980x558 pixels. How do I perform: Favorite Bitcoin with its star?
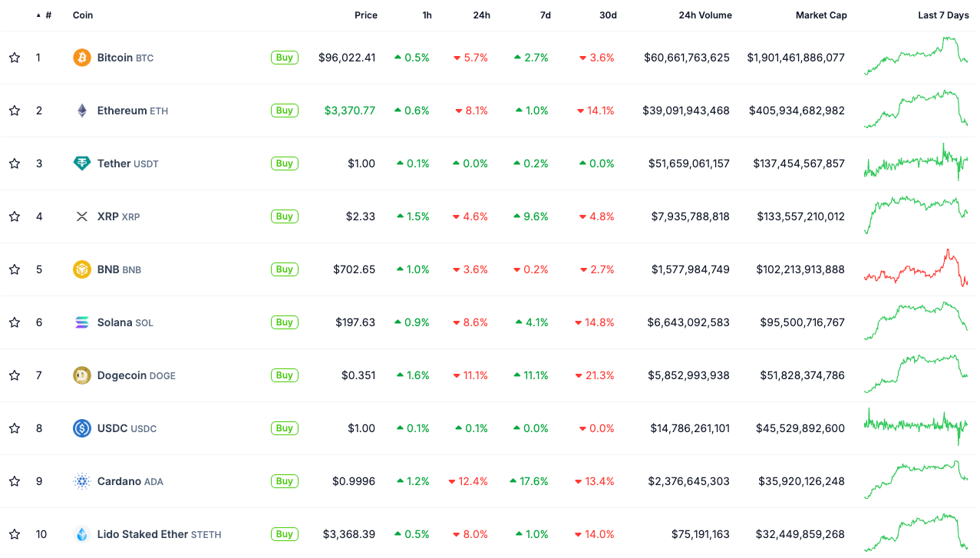click(15, 58)
